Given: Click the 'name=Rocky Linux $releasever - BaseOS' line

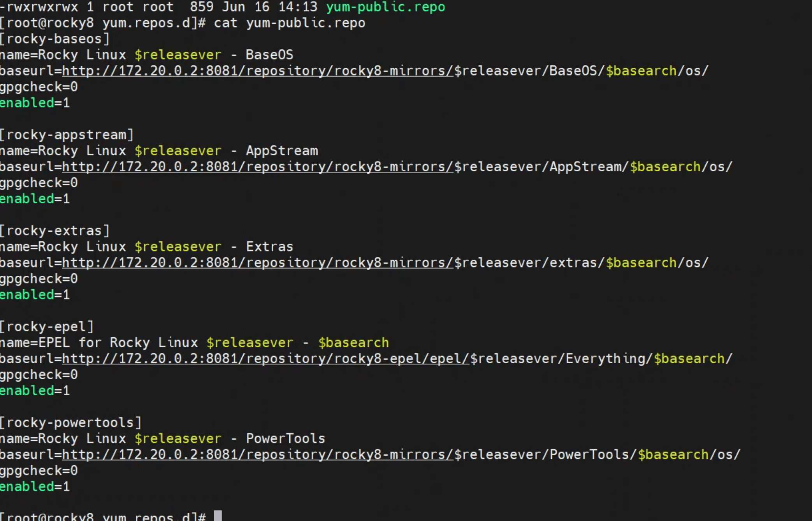Looking at the screenshot, I should point(146,55).
